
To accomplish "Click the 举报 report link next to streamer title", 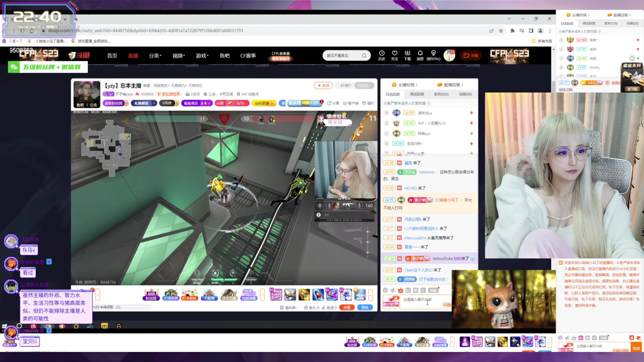I will [x=146, y=86].
